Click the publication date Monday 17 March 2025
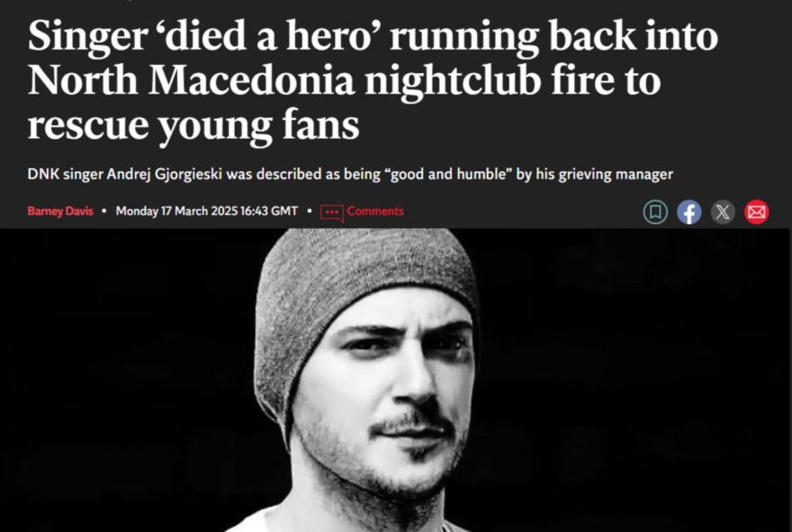The image size is (792, 532). (176, 212)
